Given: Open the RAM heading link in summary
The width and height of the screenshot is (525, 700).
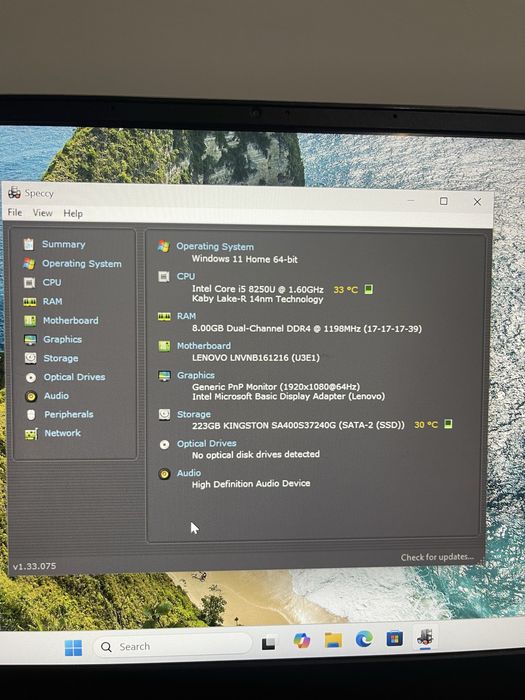Looking at the screenshot, I should [x=186, y=316].
